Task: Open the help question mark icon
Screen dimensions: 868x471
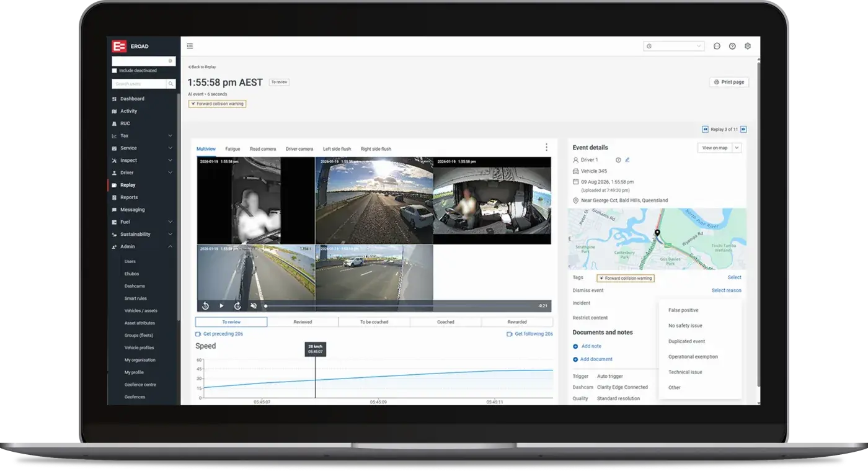Action: (732, 46)
